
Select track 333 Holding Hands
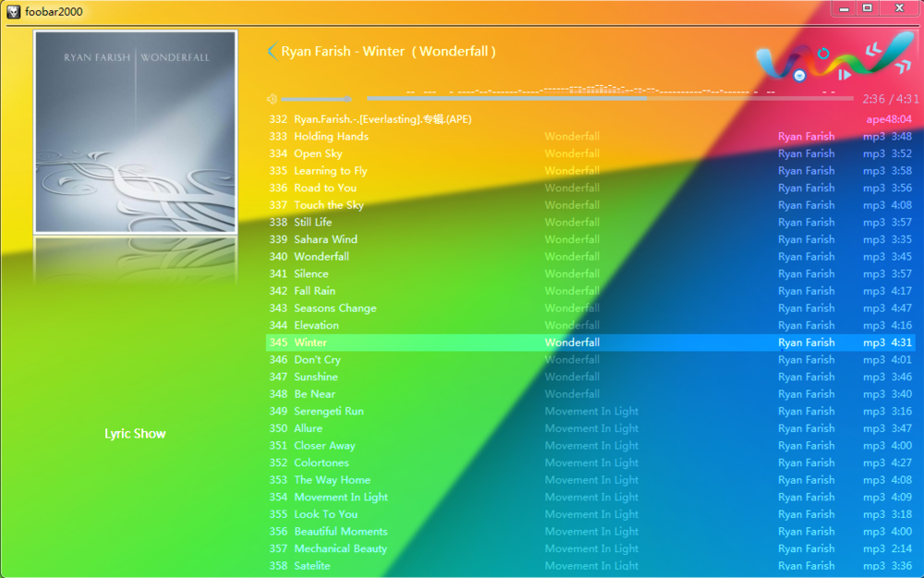pos(591,136)
